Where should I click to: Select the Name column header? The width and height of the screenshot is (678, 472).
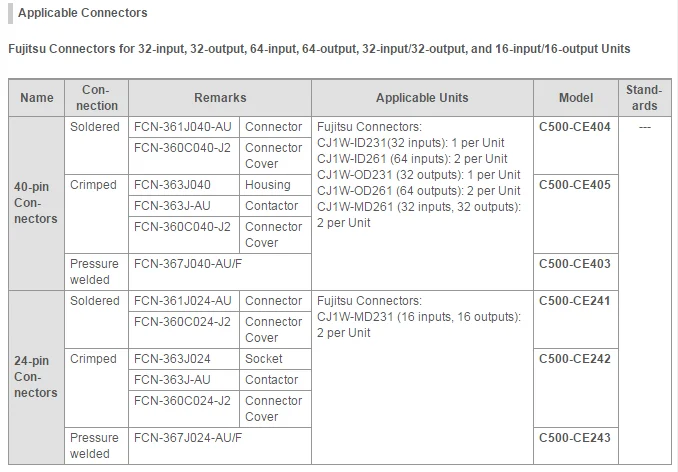[x=37, y=98]
